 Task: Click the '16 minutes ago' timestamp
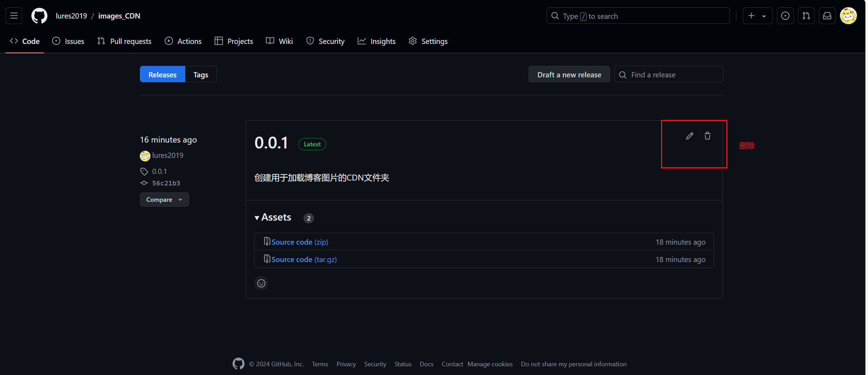[x=169, y=140]
